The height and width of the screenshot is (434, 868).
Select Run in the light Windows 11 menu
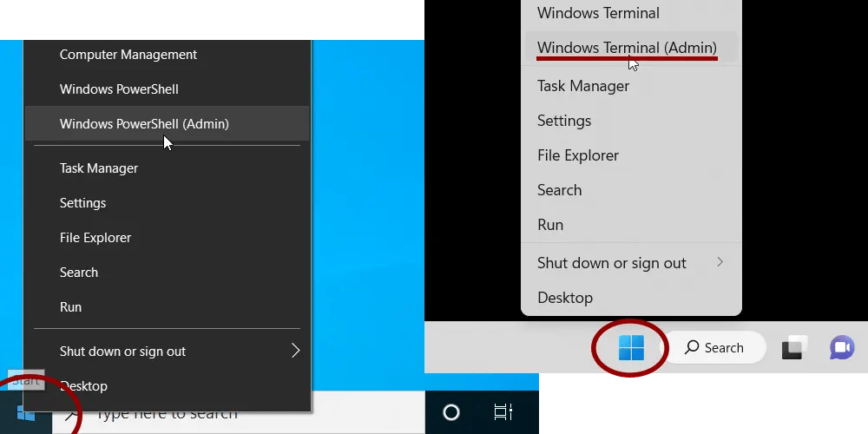click(631, 225)
